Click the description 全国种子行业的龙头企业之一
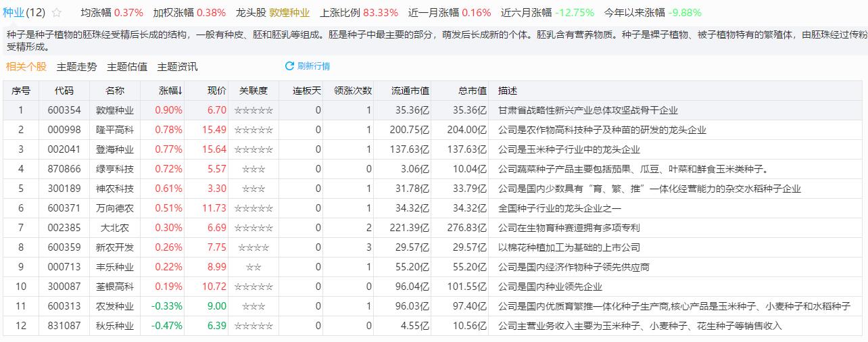 pos(560,208)
